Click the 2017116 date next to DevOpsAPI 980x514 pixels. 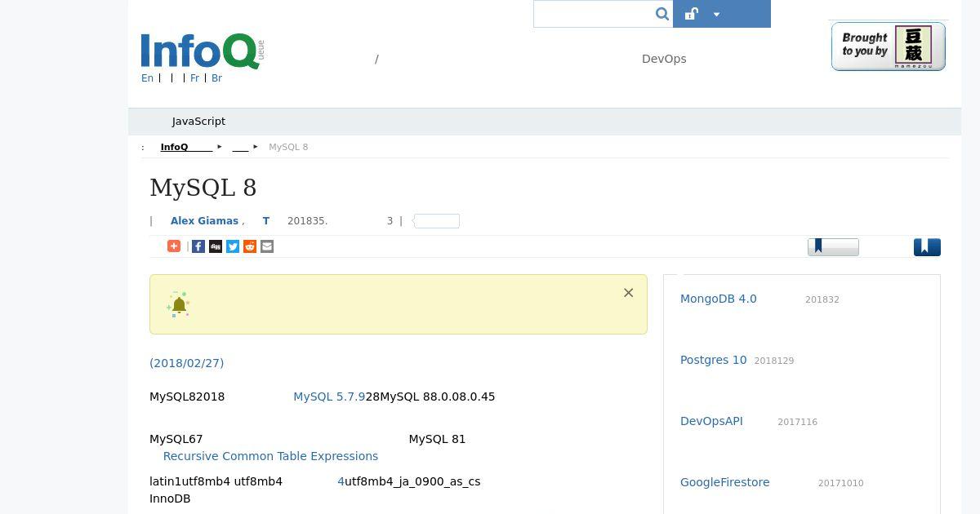[x=798, y=422]
